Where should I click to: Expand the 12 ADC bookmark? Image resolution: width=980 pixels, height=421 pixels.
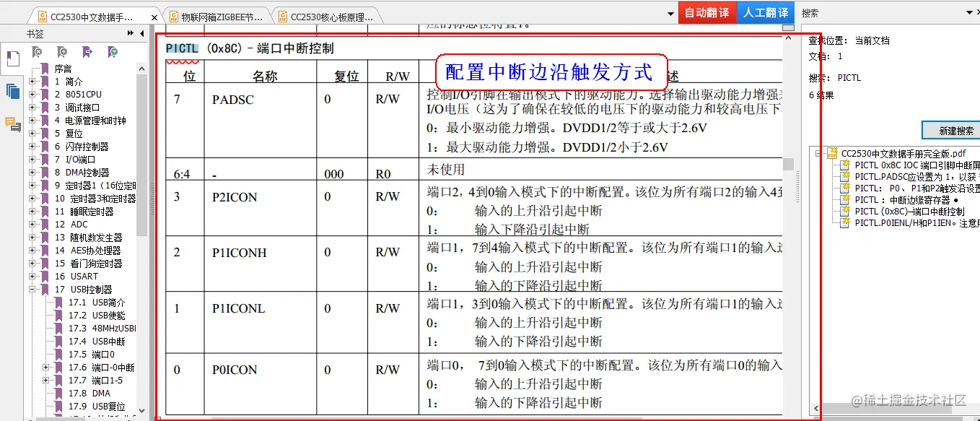point(32,225)
